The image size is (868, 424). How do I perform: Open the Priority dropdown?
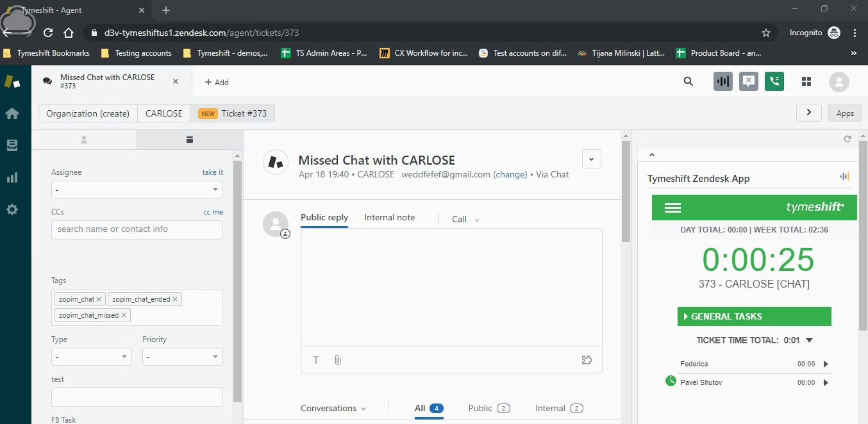[183, 357]
